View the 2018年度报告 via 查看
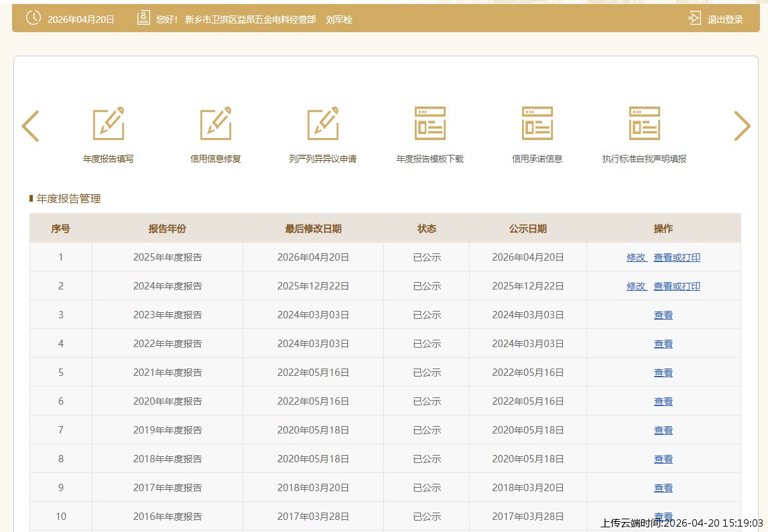Viewport: 768px width, 532px height. click(663, 459)
